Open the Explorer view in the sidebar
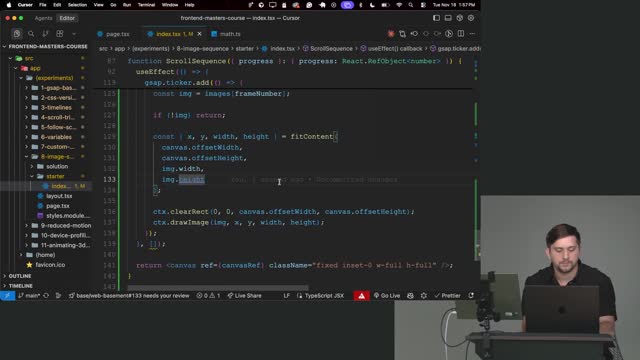Screen dimensions: 640x360 (x=17, y=34)
